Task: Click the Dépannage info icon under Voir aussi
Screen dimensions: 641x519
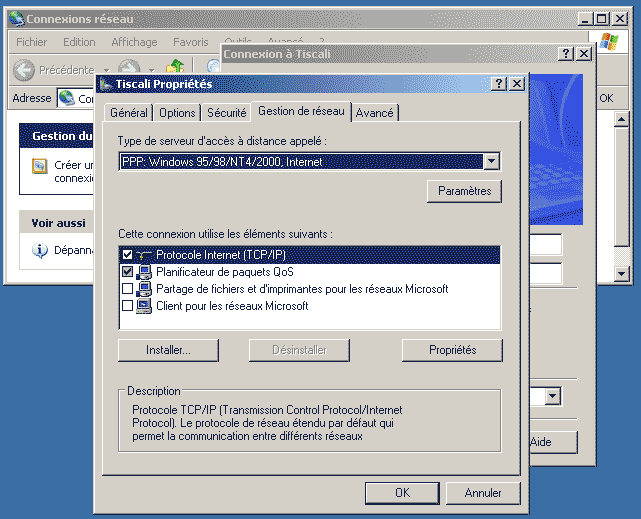Action: coord(40,251)
